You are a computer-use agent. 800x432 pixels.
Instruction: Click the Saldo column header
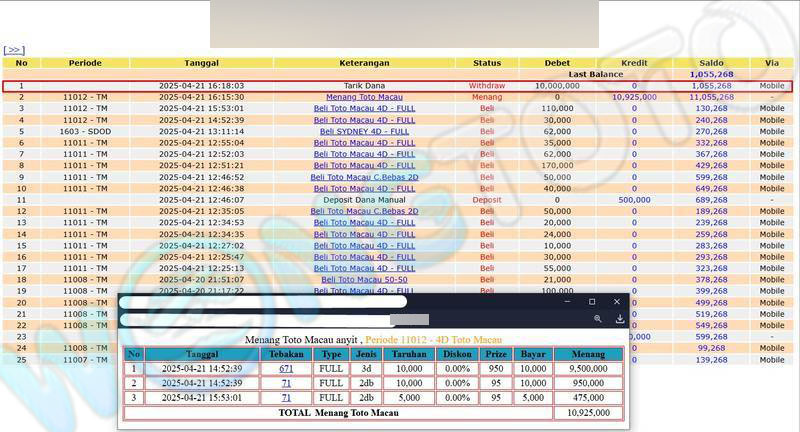point(711,63)
